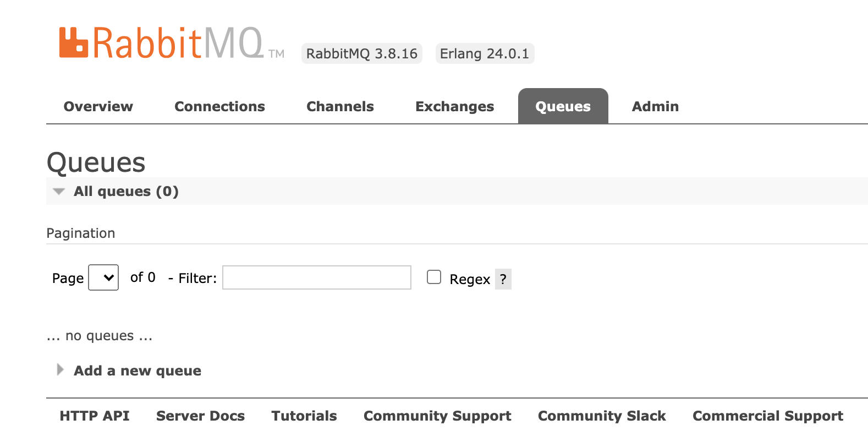Click the Pagination heading
The height and width of the screenshot is (436, 868).
click(x=81, y=233)
